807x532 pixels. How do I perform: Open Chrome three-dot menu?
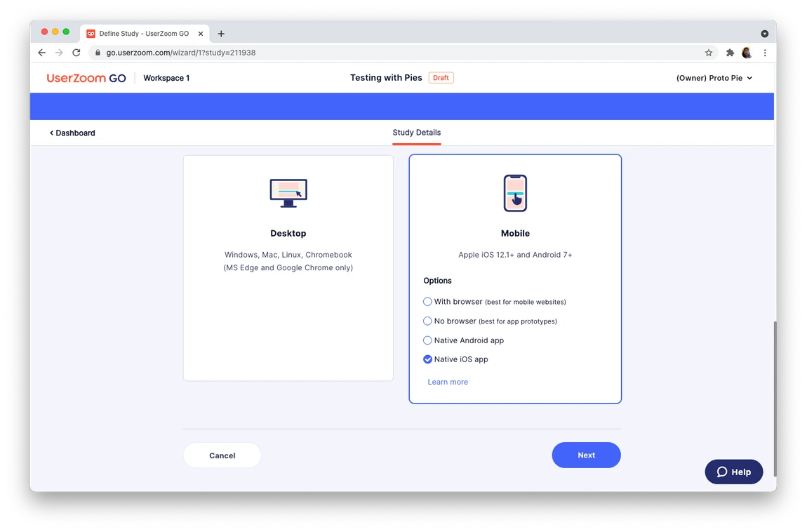(x=765, y=53)
